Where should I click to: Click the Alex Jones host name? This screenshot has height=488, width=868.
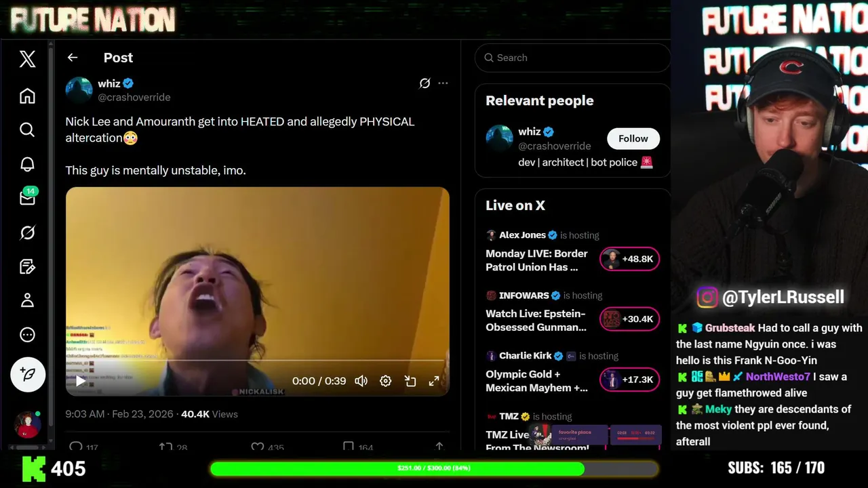[522, 235]
